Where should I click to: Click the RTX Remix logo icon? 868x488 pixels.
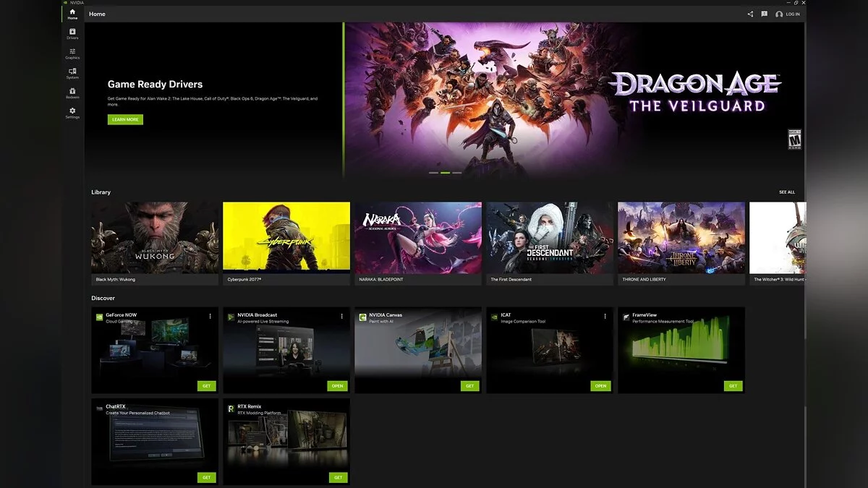tap(231, 408)
